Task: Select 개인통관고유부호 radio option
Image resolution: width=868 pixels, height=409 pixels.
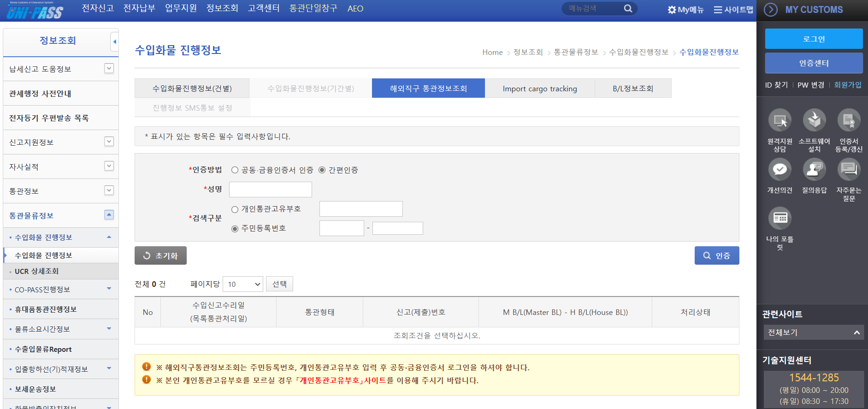Action: coord(235,209)
